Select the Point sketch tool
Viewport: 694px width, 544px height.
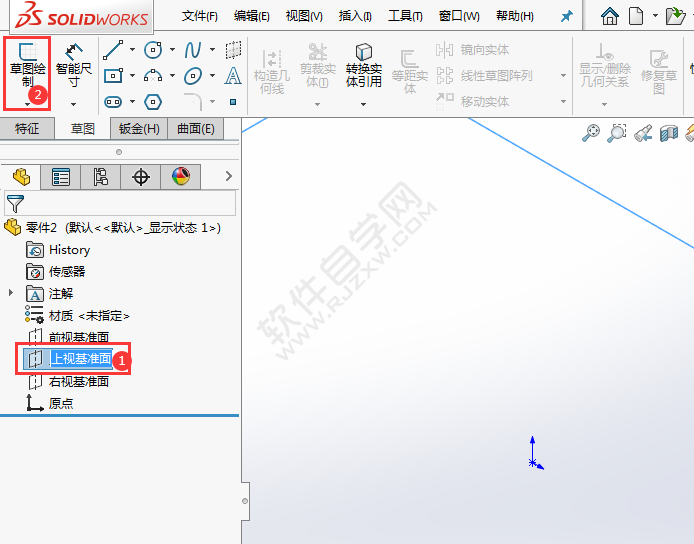(233, 102)
